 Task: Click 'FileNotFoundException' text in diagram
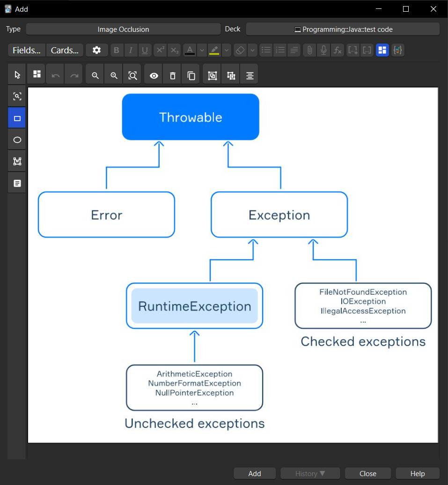363,292
